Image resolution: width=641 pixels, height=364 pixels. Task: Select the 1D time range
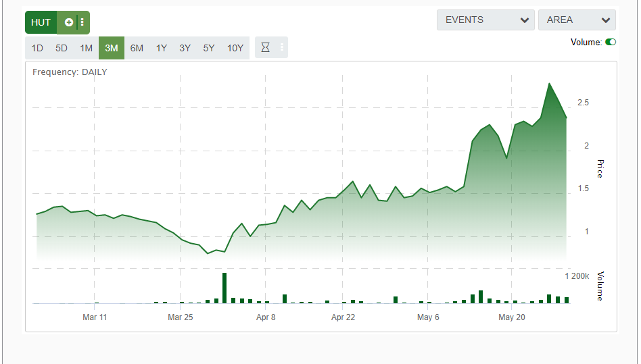pos(37,48)
